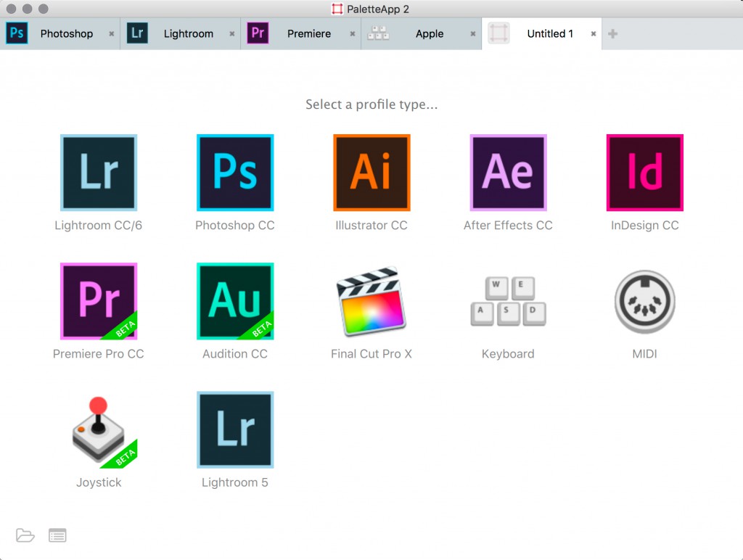
Task: Click the Final Cut Pro X label
Action: 371,354
